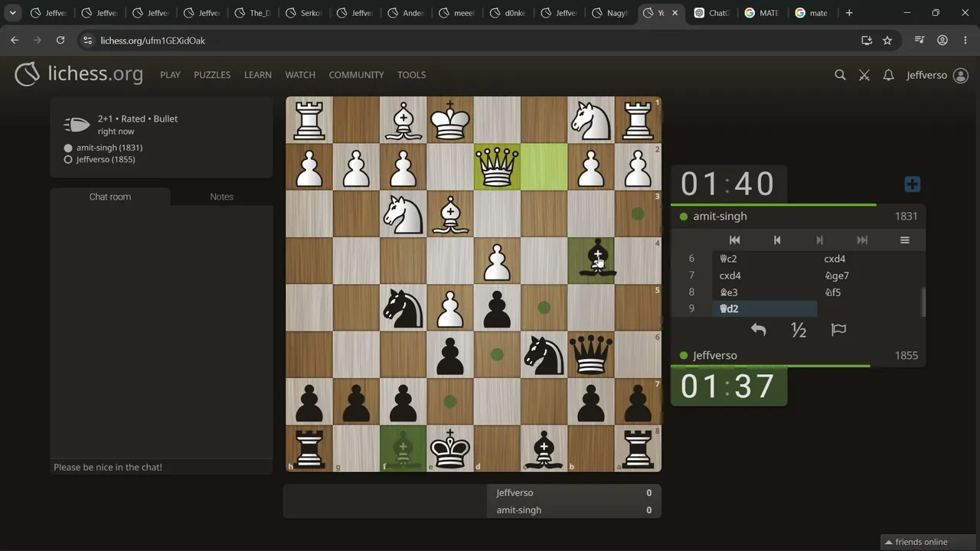This screenshot has width=980, height=551.
Task: Bookmark this page with the star icon
Action: coord(887,41)
